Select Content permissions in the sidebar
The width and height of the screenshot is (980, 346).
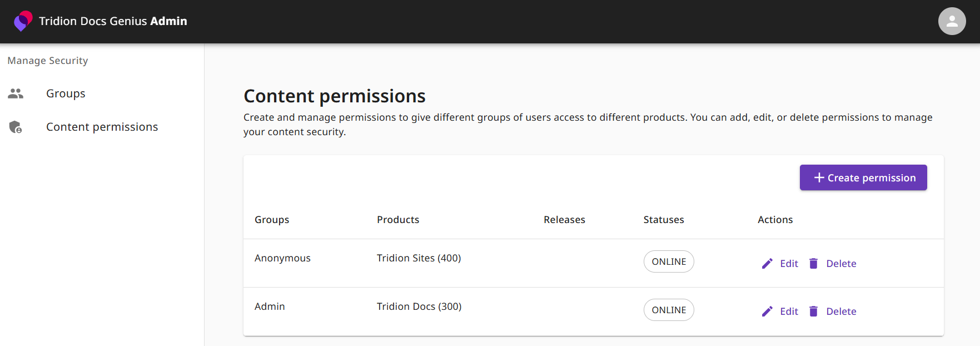click(x=102, y=127)
